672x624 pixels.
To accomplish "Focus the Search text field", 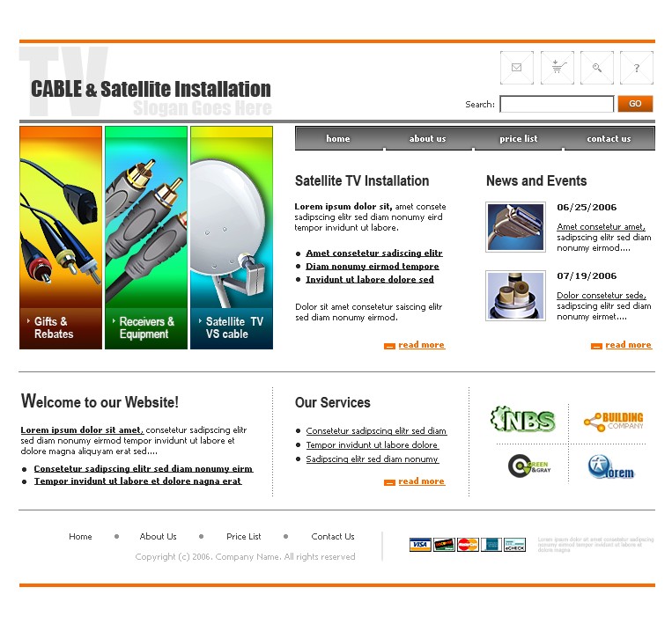I will click(x=557, y=104).
